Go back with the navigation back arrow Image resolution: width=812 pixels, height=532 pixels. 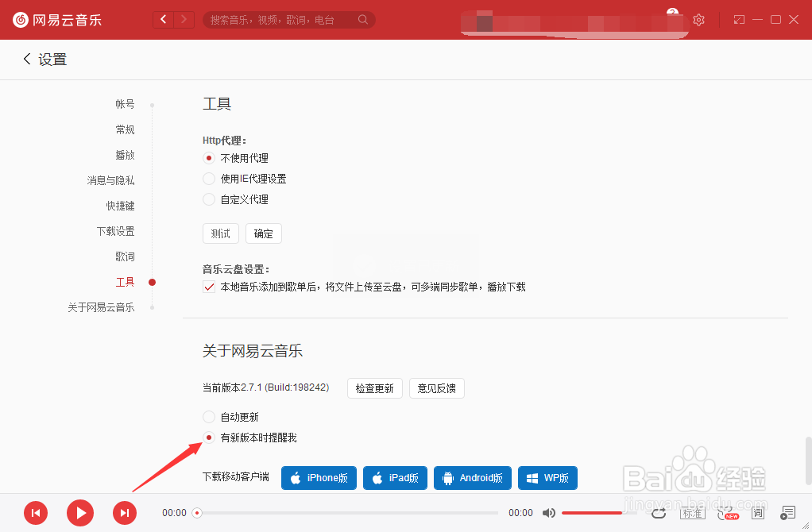[163, 20]
